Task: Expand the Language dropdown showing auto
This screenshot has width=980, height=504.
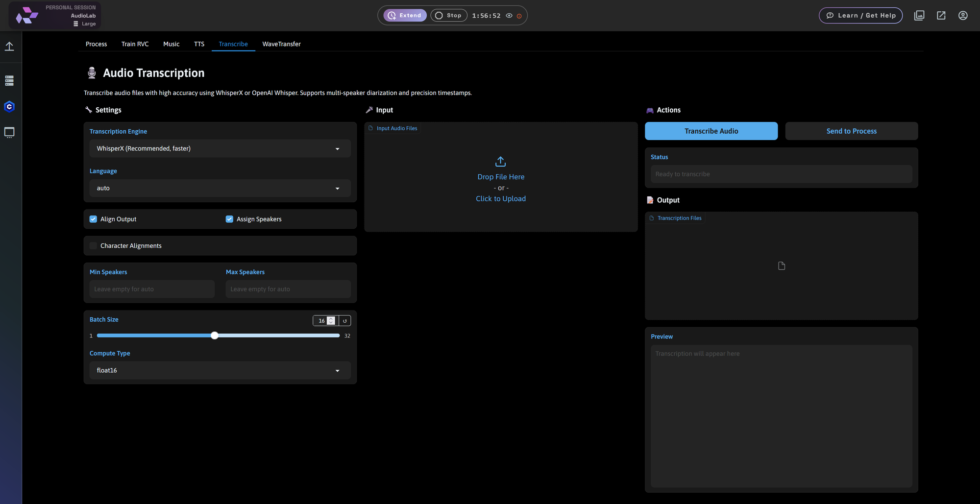Action: click(220, 188)
